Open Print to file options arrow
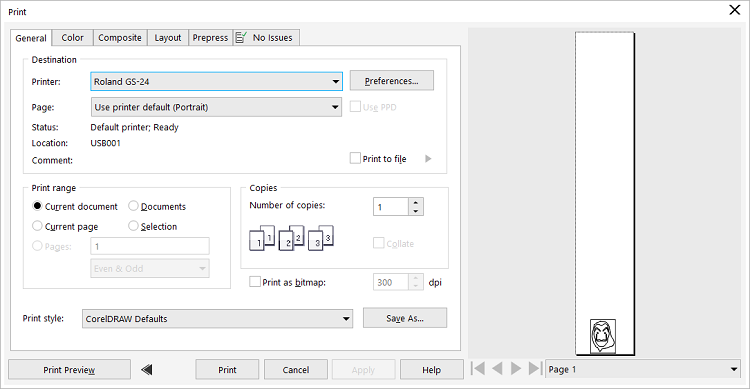 [x=428, y=158]
